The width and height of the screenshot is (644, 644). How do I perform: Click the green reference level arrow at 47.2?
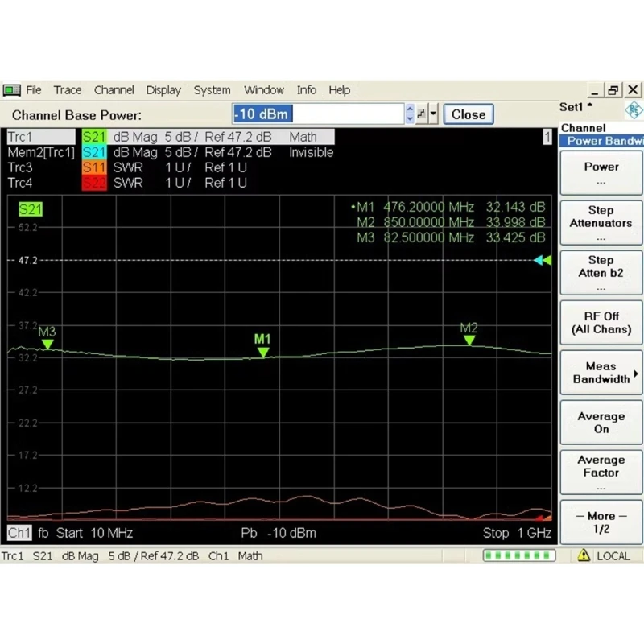click(547, 260)
